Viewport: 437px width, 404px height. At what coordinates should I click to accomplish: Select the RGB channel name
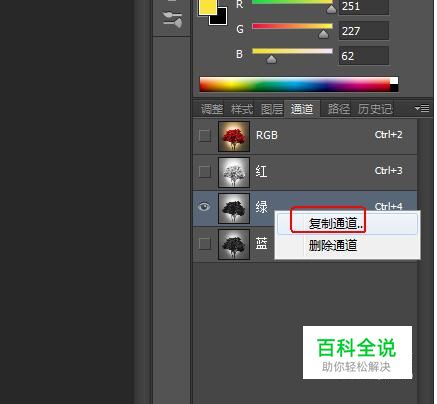point(267,135)
